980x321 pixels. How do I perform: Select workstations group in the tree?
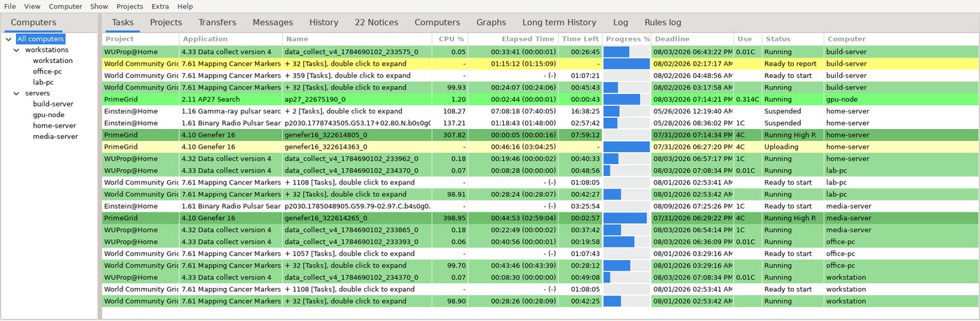tap(47, 50)
